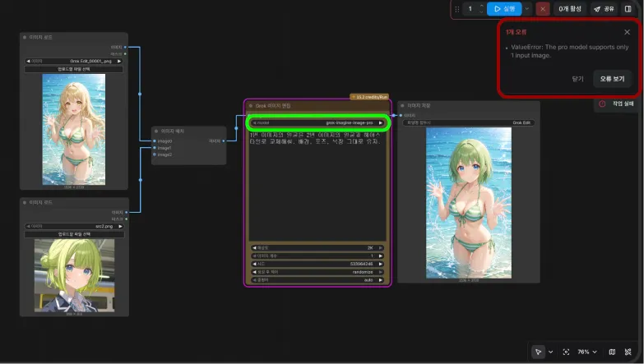
Task: Toggle the minimap icon
Action: tap(612, 352)
